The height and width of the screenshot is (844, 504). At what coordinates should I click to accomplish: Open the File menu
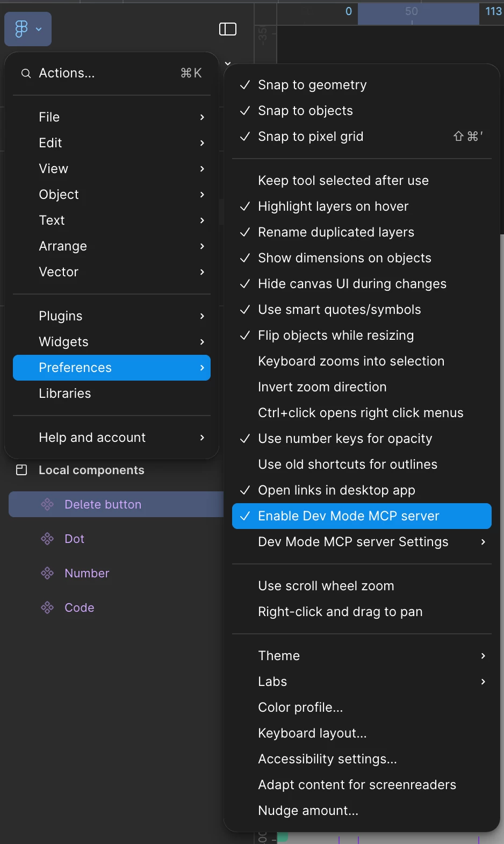(x=112, y=117)
